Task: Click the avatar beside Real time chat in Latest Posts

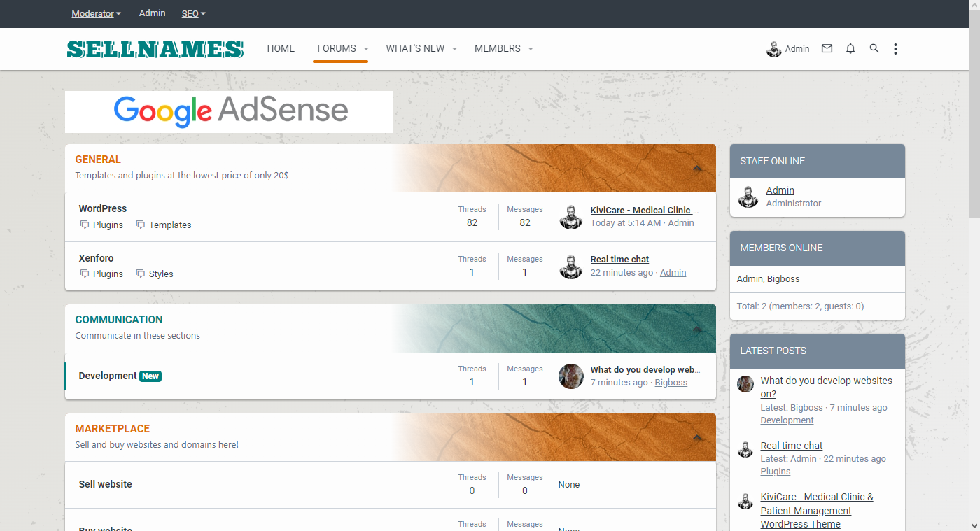Action: (745, 448)
